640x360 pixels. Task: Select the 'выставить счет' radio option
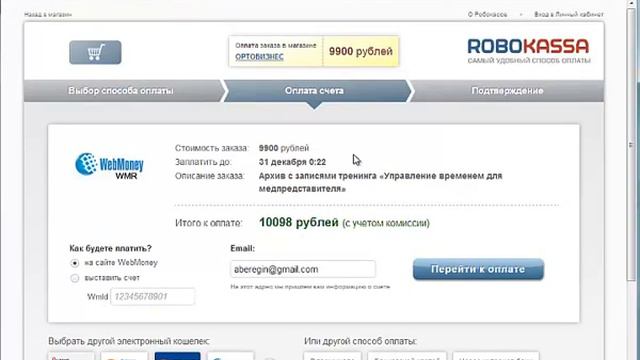tap(75, 278)
